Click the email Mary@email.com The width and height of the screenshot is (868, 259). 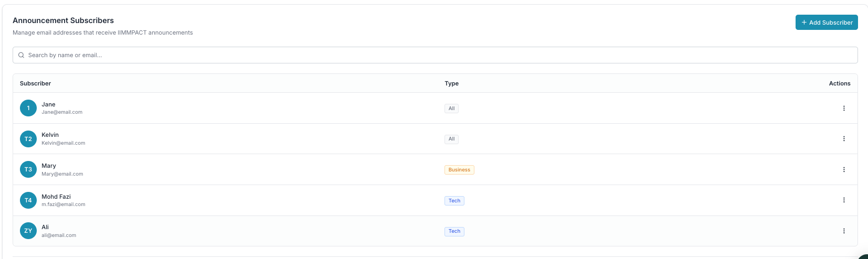point(62,174)
